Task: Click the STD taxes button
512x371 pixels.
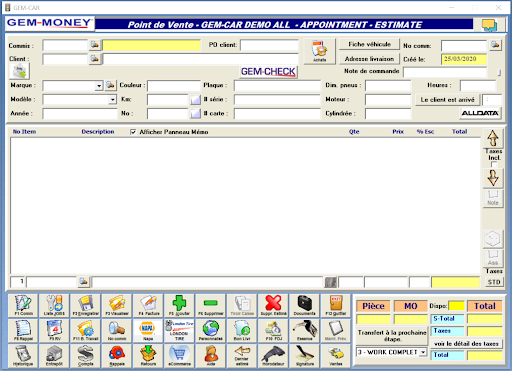Action: click(x=494, y=282)
